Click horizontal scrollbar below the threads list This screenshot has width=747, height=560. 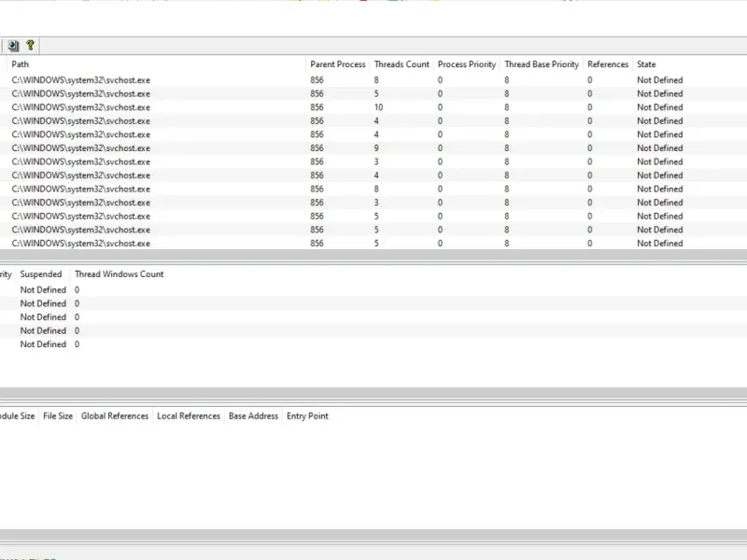(x=373, y=393)
